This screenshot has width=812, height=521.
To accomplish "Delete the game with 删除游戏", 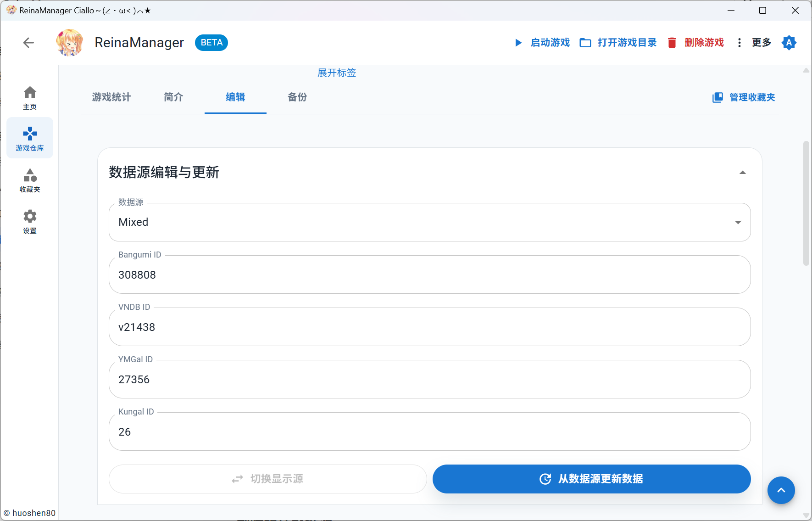I will tap(695, 43).
